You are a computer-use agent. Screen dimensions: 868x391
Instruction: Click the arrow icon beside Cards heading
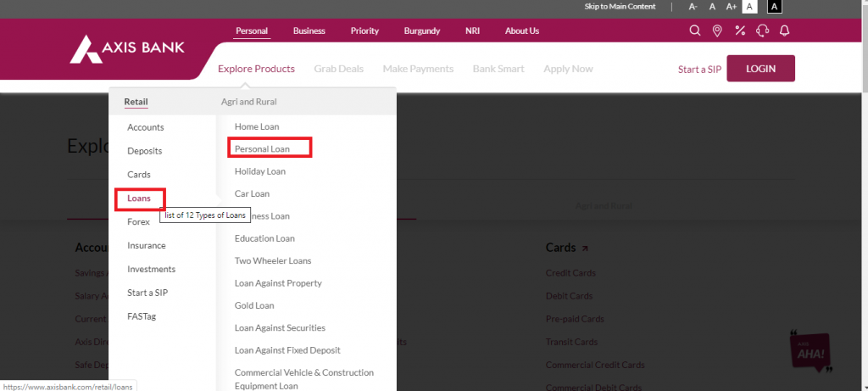[x=585, y=249]
